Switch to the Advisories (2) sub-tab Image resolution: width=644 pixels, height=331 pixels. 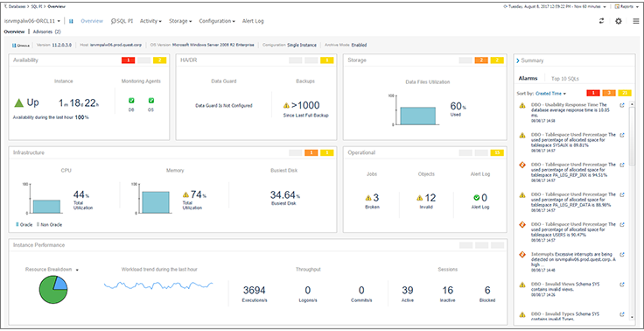(47, 32)
